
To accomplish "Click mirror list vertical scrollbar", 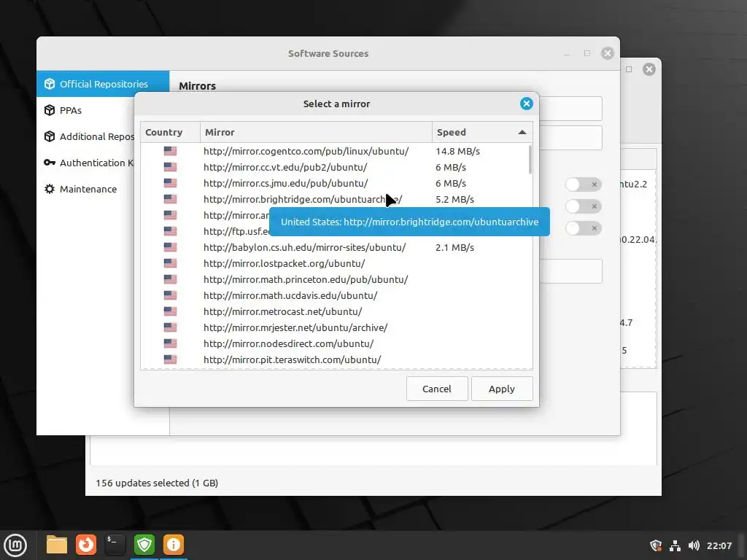I will (530, 160).
